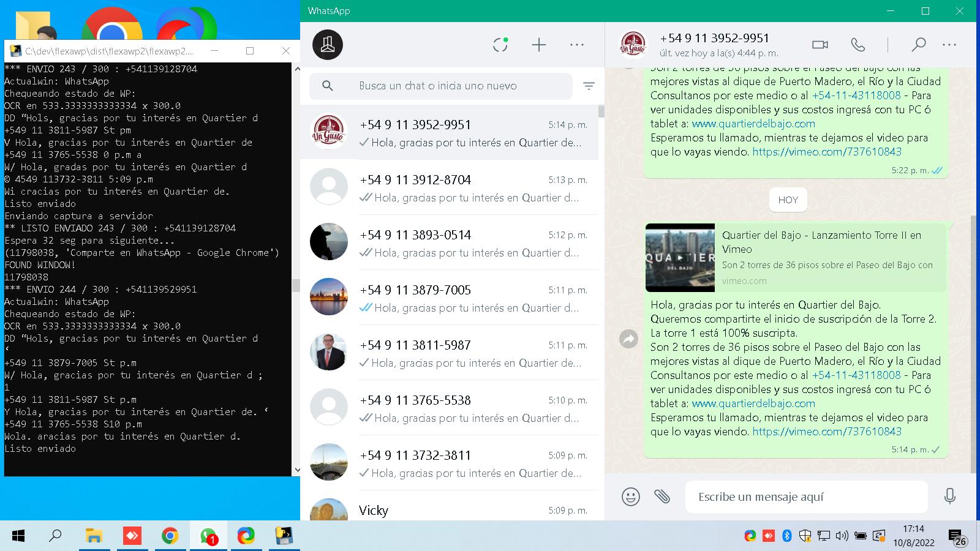Screen dimensions: 980x551
Task: Click the search magnifier in chat list
Action: (x=328, y=86)
